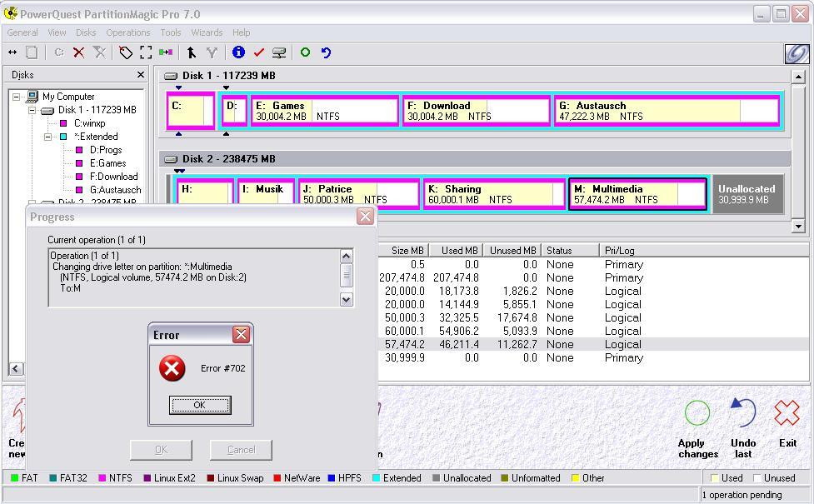The width and height of the screenshot is (814, 504).
Task: Select the E: Games partition block
Action: pyautogui.click(x=325, y=111)
